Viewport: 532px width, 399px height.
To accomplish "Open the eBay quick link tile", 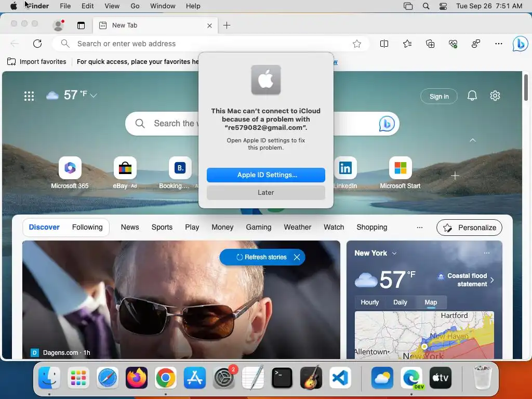I will [125, 168].
